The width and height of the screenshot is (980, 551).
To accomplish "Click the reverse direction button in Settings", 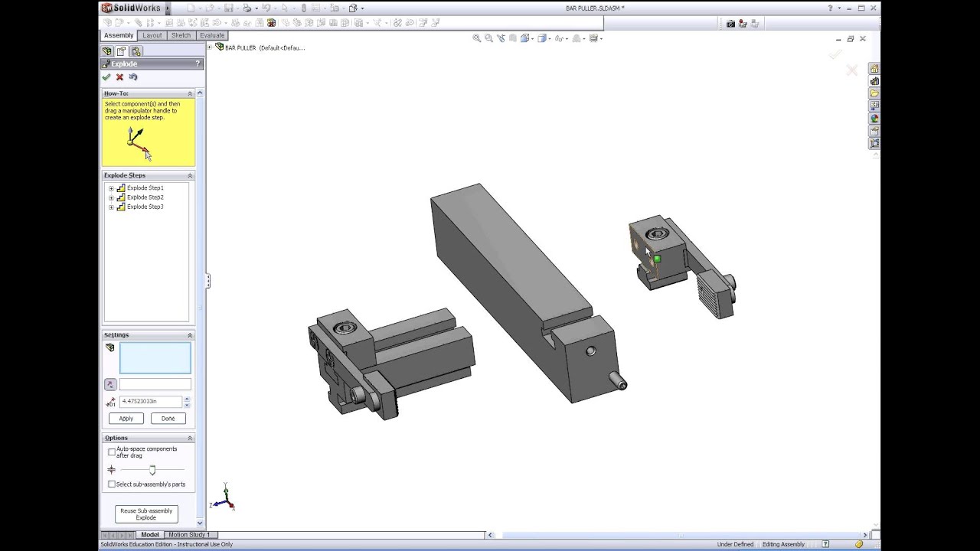I will 110,385.
